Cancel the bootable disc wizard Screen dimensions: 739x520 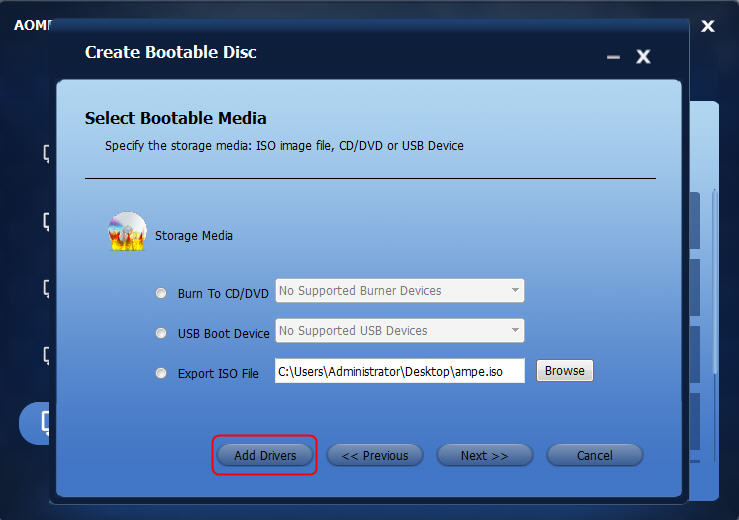click(595, 455)
